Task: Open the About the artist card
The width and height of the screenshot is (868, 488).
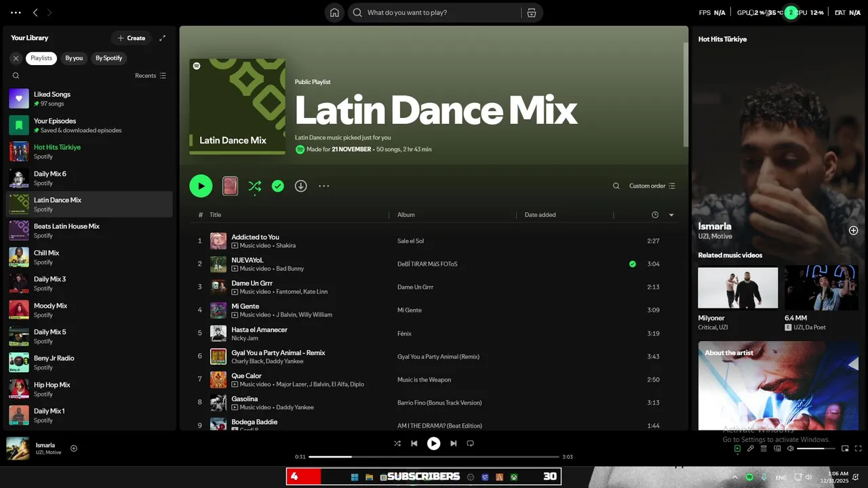Action: (x=778, y=385)
